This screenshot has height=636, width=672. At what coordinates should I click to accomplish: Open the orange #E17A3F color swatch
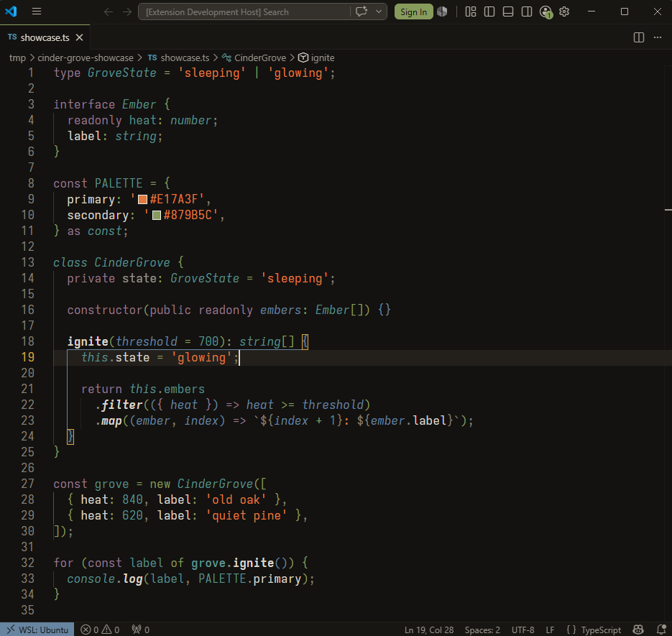(143, 200)
